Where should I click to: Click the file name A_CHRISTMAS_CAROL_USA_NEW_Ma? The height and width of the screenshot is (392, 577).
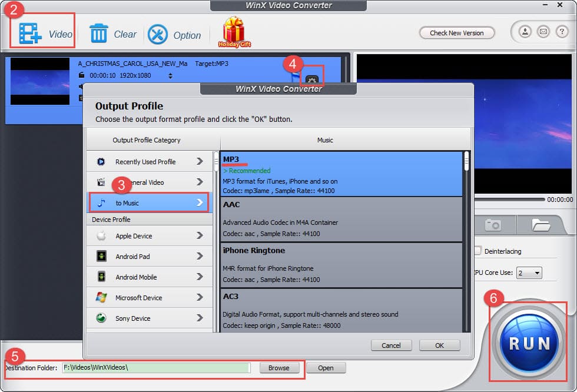pyautogui.click(x=132, y=64)
